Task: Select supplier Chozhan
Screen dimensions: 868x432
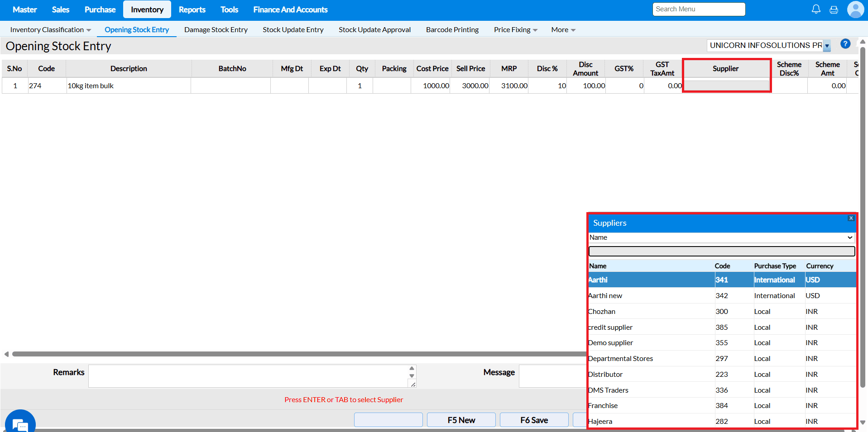Action: [722, 312]
